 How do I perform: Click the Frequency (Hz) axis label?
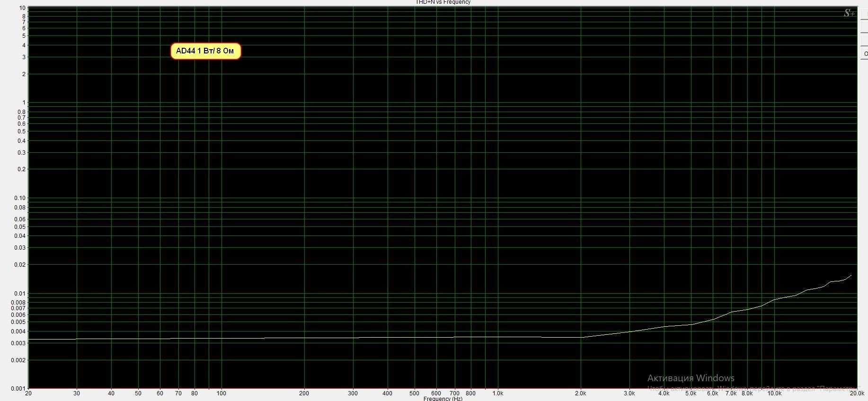443,399
